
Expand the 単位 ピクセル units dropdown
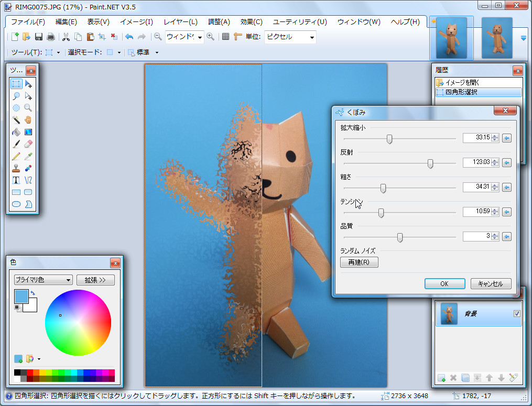tap(312, 37)
